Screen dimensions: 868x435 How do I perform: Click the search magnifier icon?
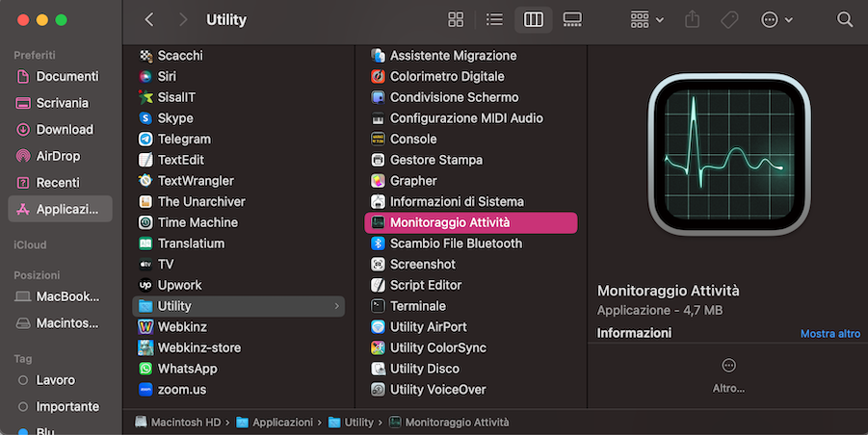coord(845,20)
